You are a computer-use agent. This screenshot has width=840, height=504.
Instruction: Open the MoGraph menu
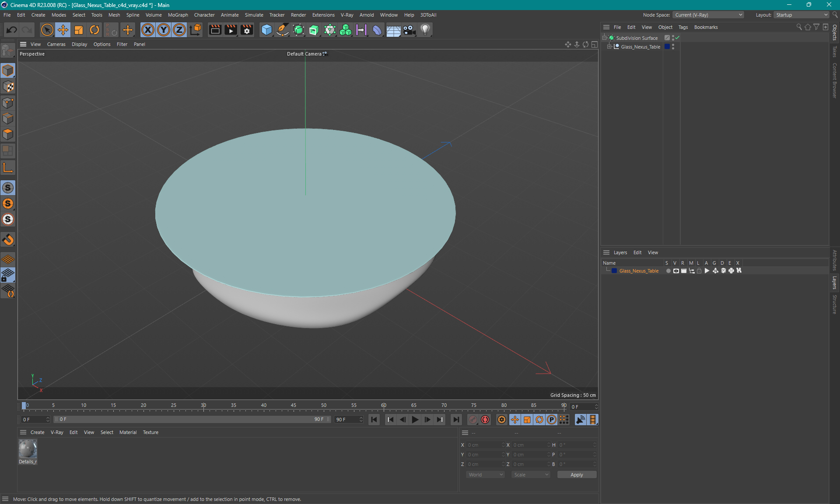point(178,15)
